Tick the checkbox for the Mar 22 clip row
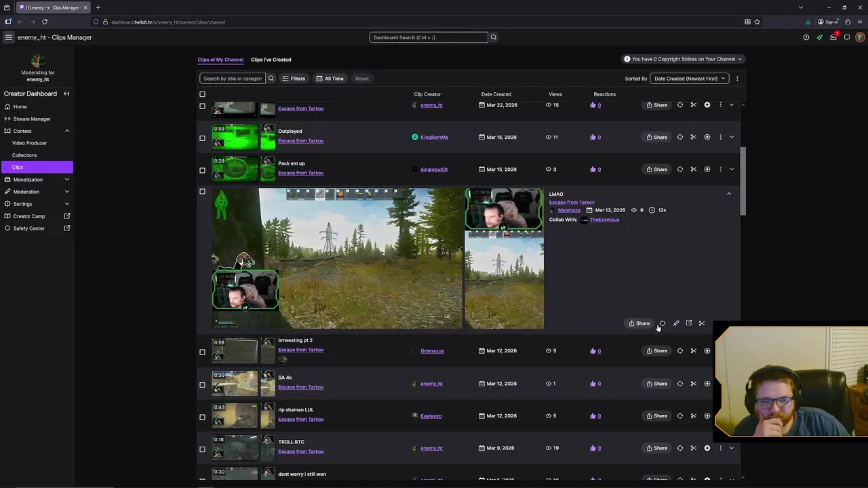 pyautogui.click(x=202, y=106)
